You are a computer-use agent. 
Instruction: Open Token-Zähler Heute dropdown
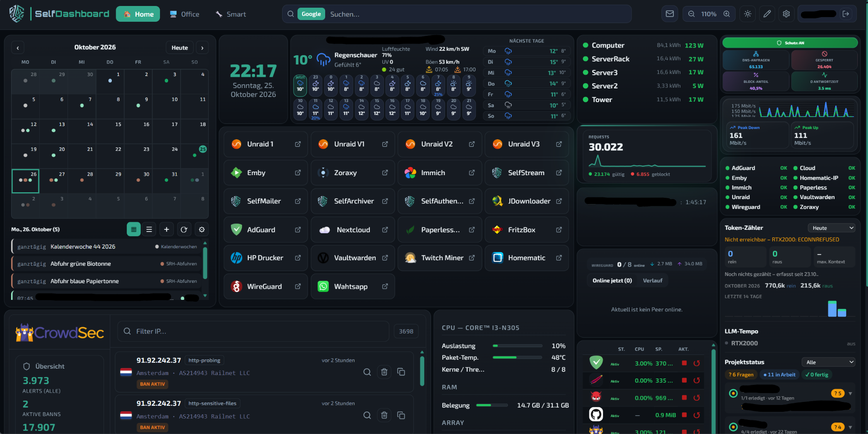pyautogui.click(x=831, y=228)
